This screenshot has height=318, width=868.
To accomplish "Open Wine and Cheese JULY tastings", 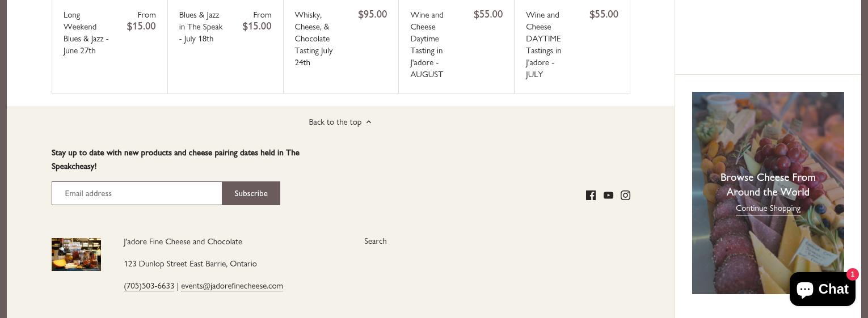I will point(543,45).
